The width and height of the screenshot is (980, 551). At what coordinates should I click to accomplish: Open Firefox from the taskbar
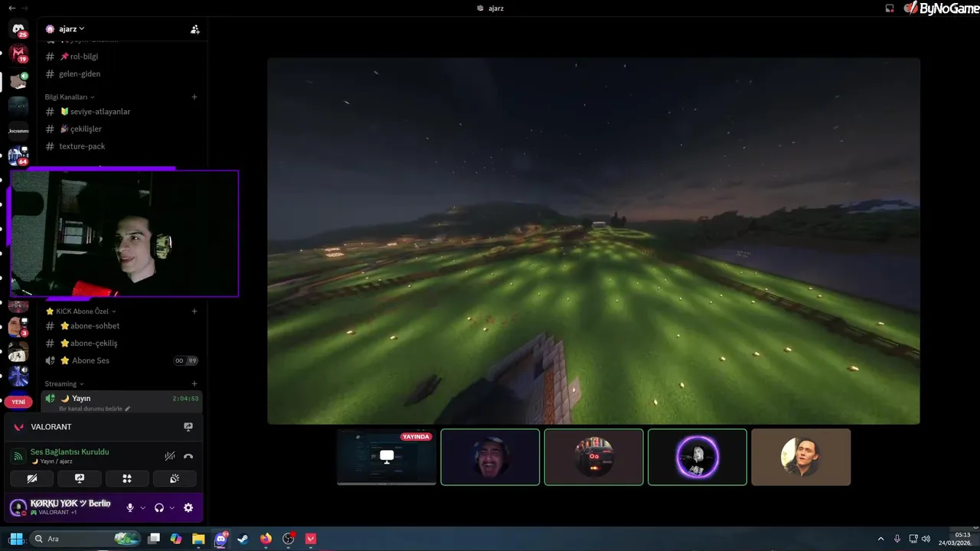(266, 539)
